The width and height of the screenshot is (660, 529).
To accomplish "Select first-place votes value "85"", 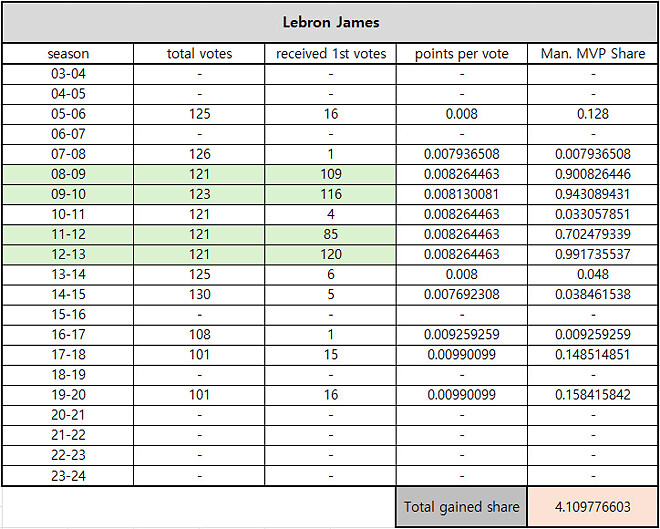I will click(330, 234).
